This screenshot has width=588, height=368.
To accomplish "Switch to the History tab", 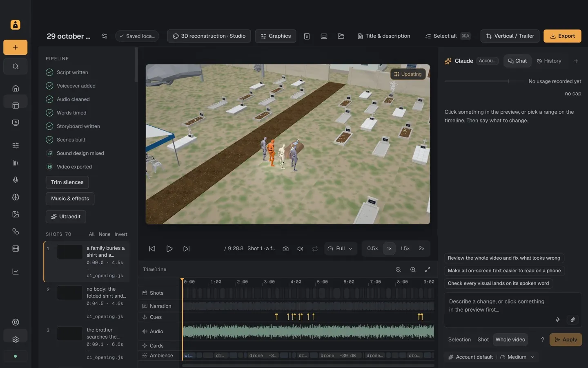I will click(x=549, y=61).
